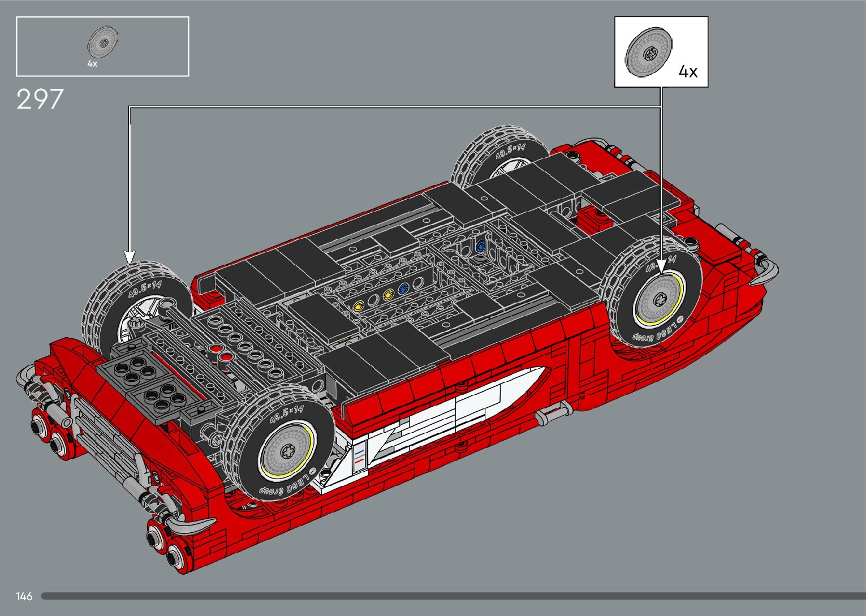Image resolution: width=866 pixels, height=616 pixels.
Task: Click the leftmost yellow pin on the chassis
Action: coord(358,307)
